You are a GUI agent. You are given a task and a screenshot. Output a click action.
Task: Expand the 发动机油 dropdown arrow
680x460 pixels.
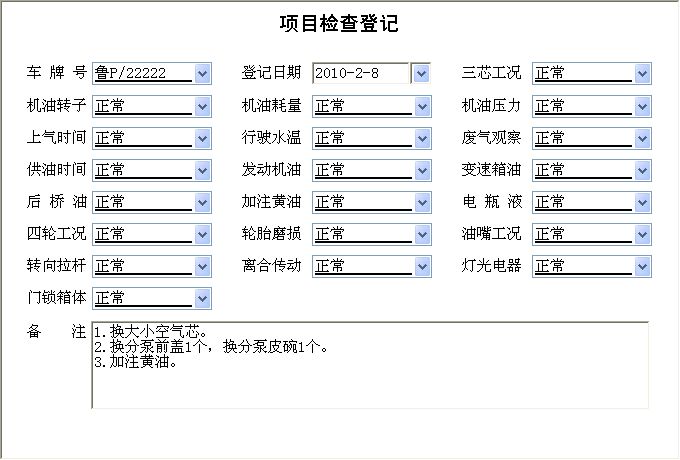tap(422, 170)
